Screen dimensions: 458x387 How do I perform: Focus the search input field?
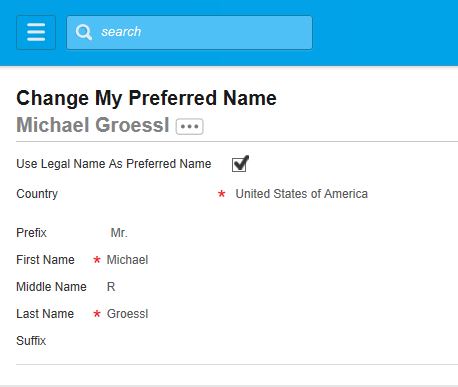189,32
